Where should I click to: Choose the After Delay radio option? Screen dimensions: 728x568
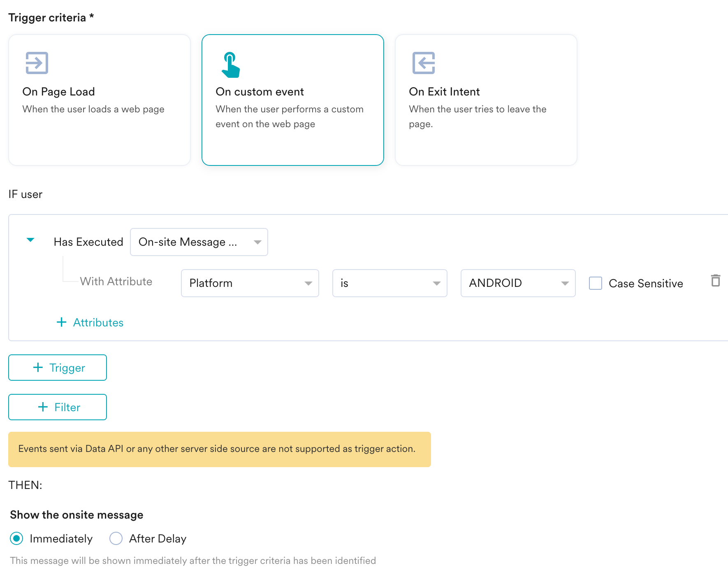(116, 538)
